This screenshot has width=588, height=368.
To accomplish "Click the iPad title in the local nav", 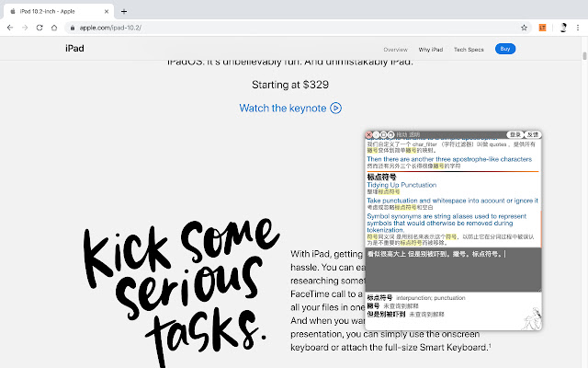I will coord(74,49).
